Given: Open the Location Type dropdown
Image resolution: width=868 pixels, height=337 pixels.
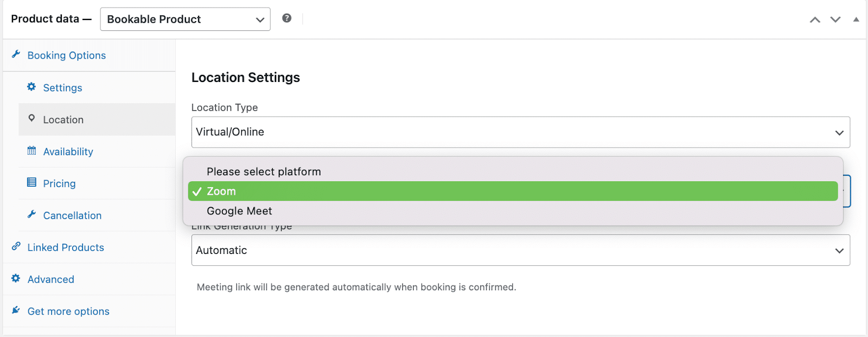Looking at the screenshot, I should pos(520,132).
